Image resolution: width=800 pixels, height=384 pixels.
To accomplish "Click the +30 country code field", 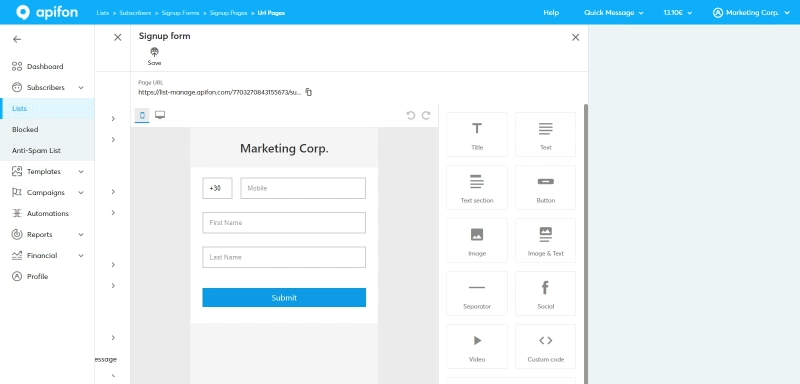I will pyautogui.click(x=217, y=188).
